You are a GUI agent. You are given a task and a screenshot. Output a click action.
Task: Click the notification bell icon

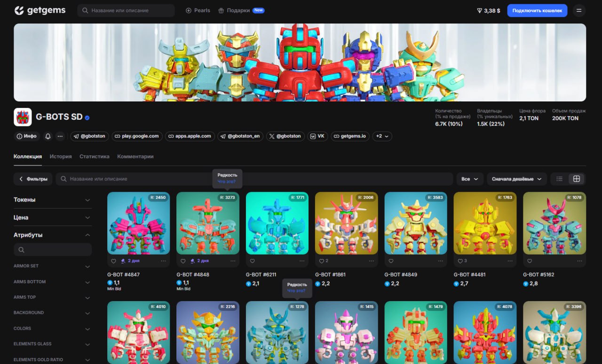tap(48, 136)
